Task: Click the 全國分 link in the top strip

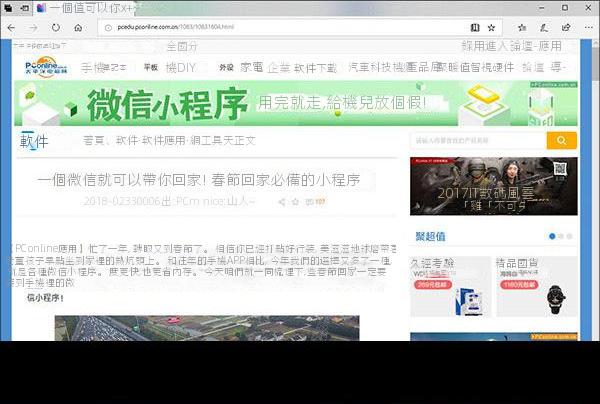Action: [182, 47]
